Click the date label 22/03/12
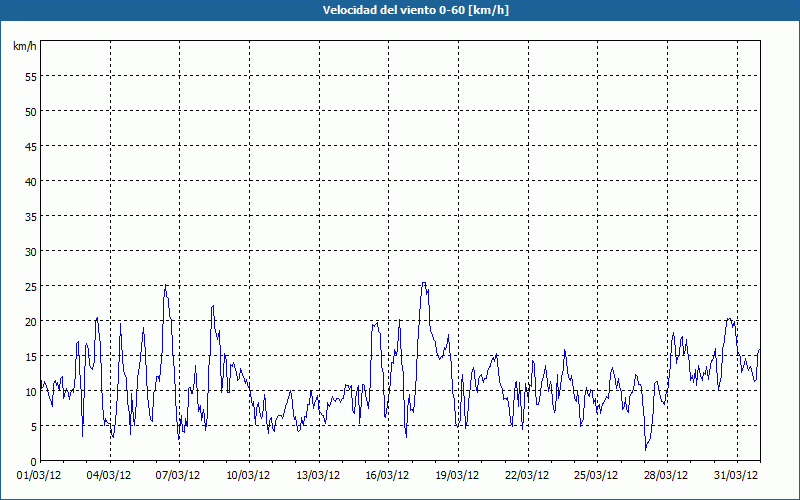 [527, 475]
